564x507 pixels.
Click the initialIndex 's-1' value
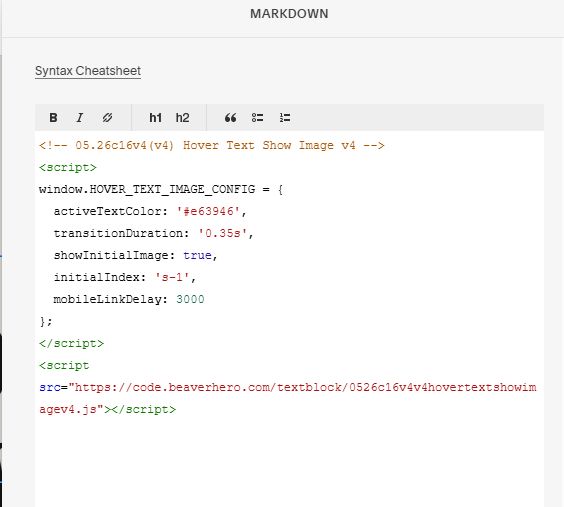tap(172, 277)
